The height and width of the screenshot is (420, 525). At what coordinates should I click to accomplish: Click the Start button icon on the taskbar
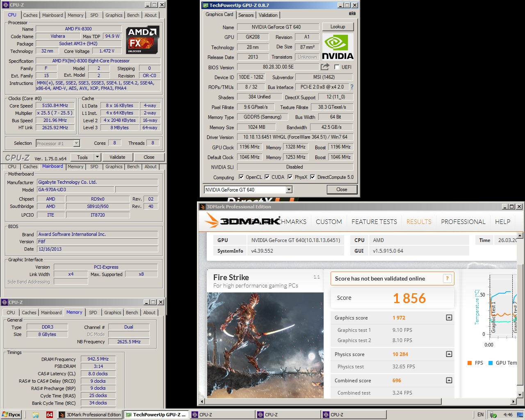pyautogui.click(x=11, y=415)
